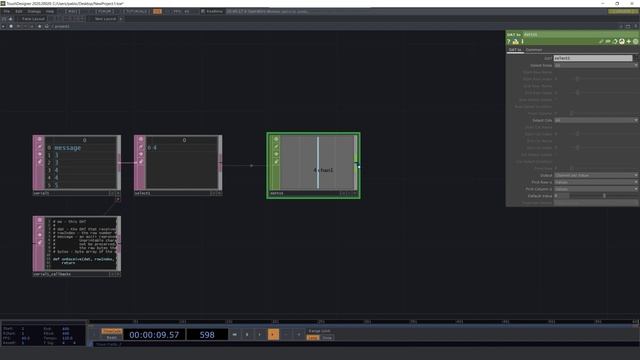Activate viewer at select1 node bottom-right corner
640x360 pixels.
(x=220, y=193)
